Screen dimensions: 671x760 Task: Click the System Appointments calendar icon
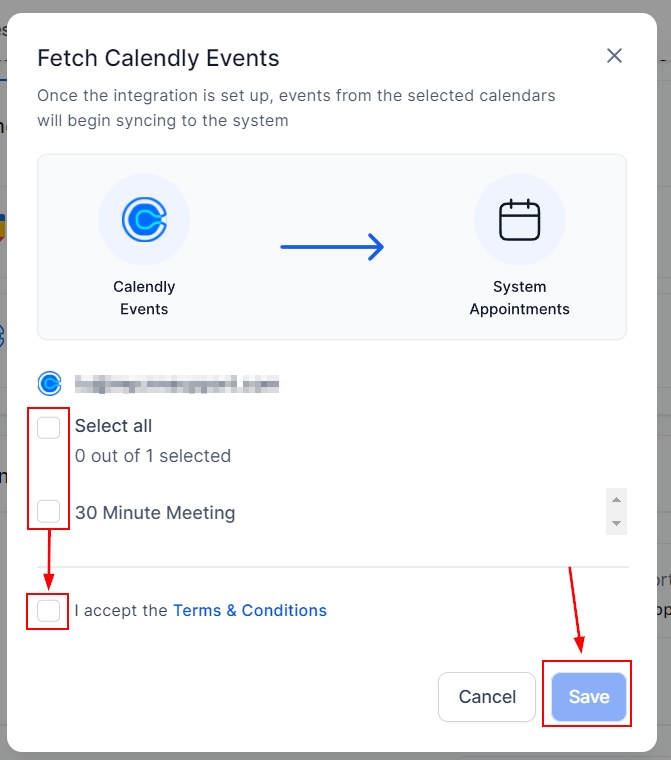[519, 220]
